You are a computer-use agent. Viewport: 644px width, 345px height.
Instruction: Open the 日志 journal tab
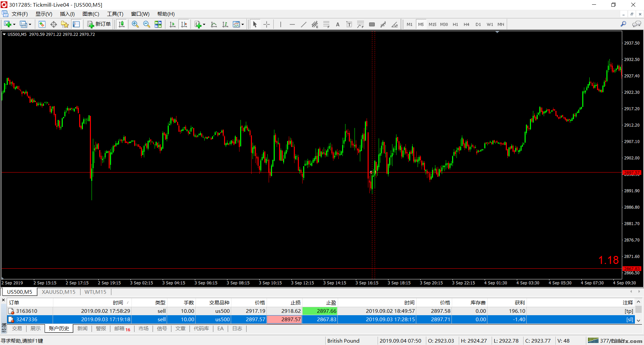click(237, 329)
